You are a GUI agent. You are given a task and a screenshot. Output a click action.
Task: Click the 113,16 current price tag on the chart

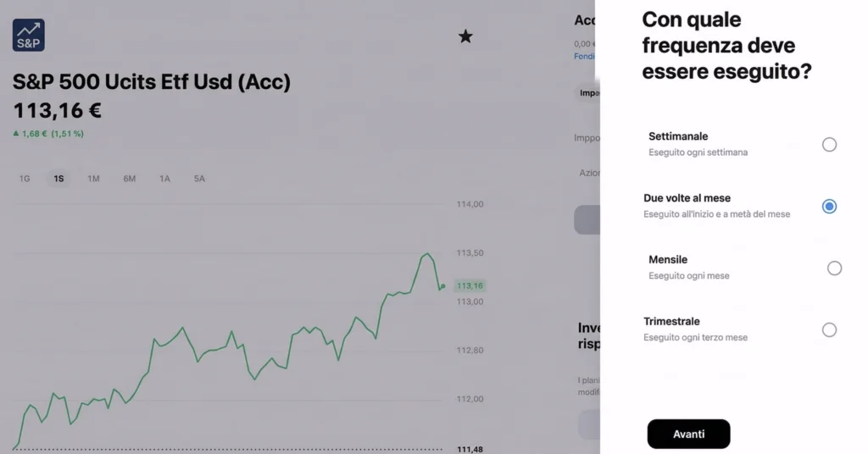click(x=470, y=286)
